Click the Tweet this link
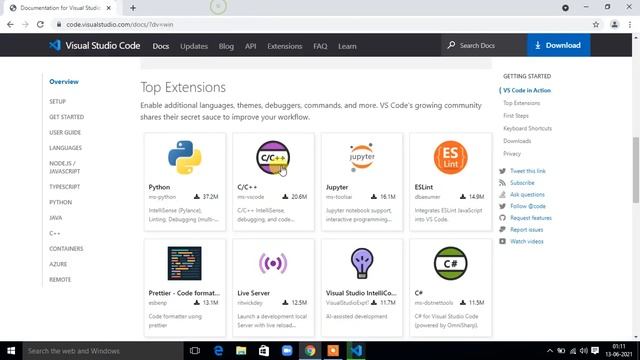Screen dimensions: 640x360 tap(528, 171)
